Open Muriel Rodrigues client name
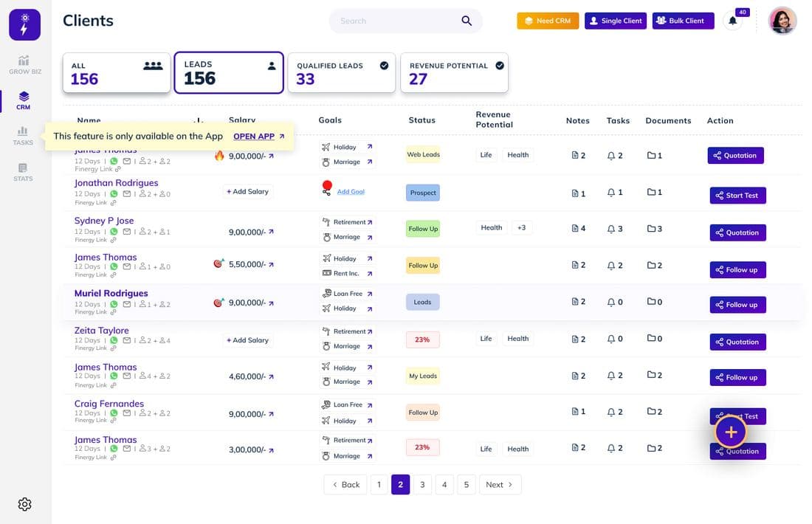This screenshot has height=524, width=812. pos(111,293)
